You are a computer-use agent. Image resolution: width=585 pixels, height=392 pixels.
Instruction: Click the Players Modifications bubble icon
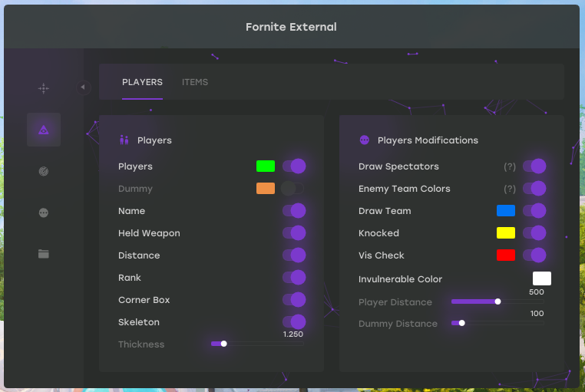pyautogui.click(x=365, y=140)
